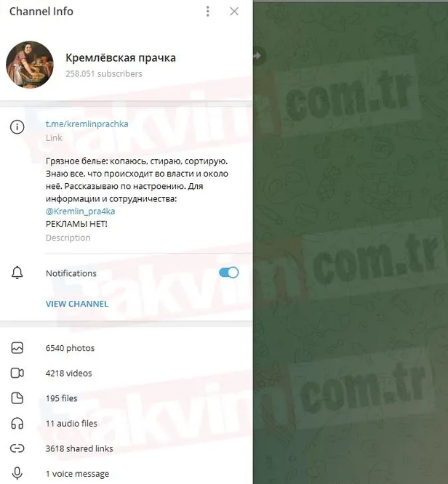Open the t.me/kremlinprachka link
The height and width of the screenshot is (484, 448).
tap(87, 124)
